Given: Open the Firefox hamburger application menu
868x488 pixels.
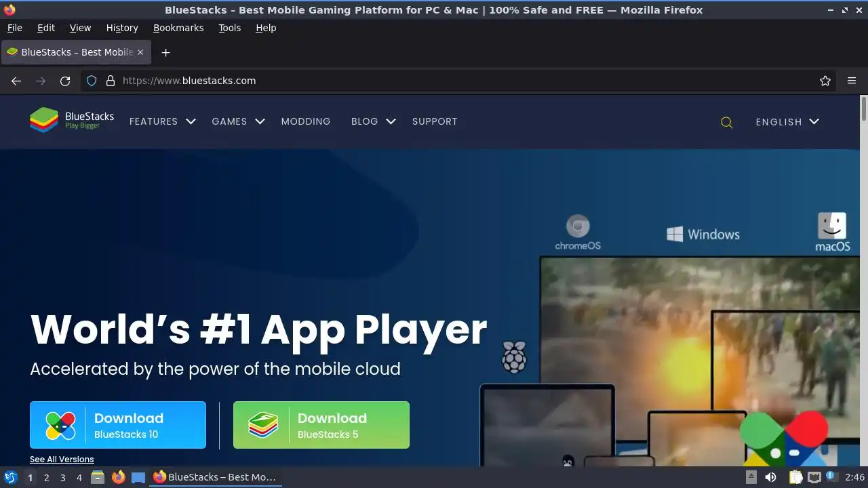Looking at the screenshot, I should pyautogui.click(x=852, y=81).
